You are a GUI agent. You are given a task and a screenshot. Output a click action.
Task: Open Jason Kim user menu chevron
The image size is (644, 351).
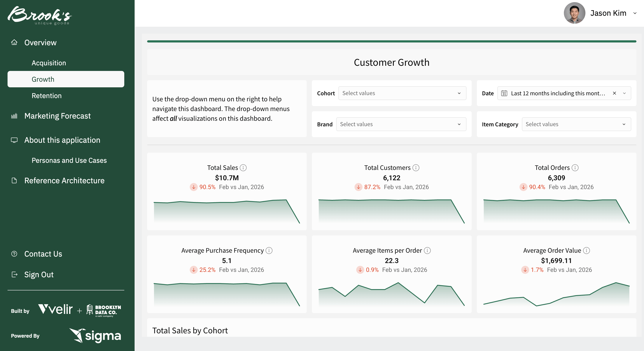point(635,13)
